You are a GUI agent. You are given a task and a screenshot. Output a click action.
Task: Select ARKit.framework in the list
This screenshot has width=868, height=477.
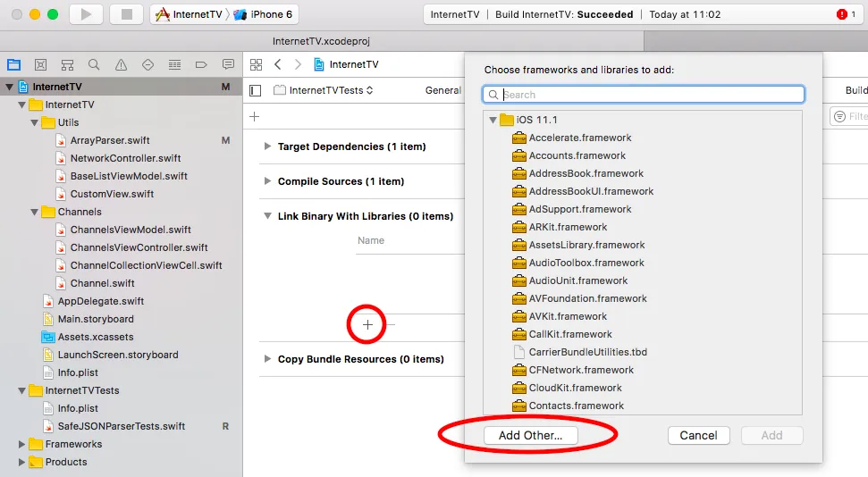(560, 228)
